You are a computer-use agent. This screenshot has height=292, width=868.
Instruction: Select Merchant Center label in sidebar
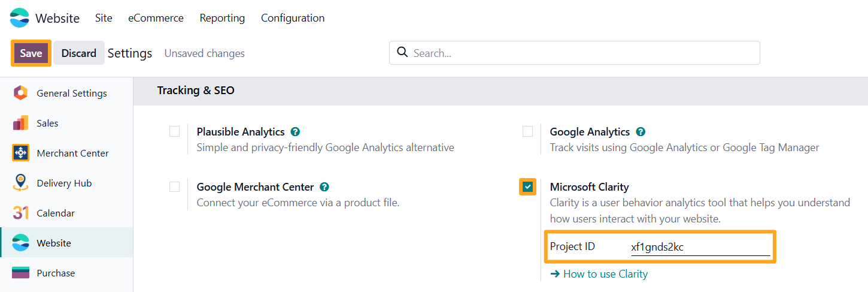(x=72, y=153)
